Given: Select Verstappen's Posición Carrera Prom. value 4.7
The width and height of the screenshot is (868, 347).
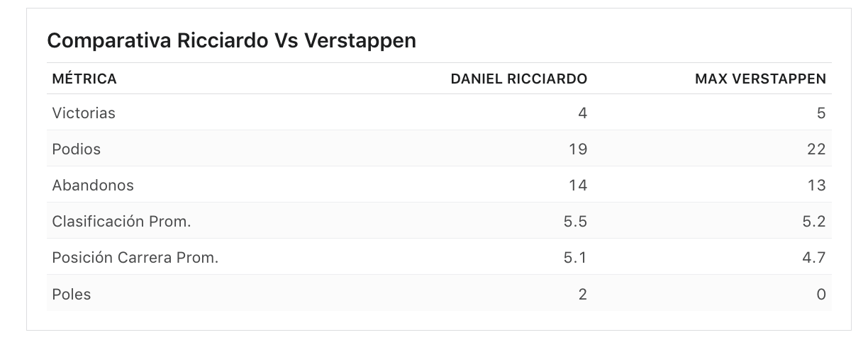Looking at the screenshot, I should tap(813, 257).
